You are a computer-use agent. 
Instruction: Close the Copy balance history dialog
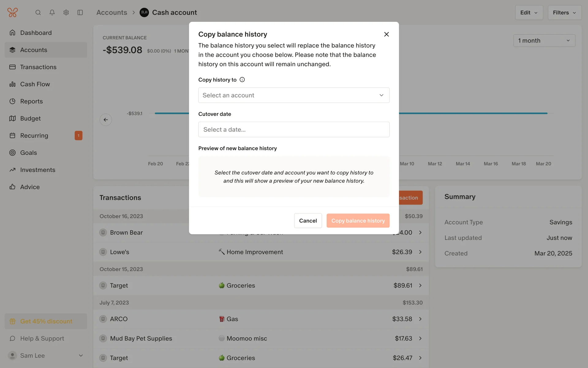tap(386, 34)
